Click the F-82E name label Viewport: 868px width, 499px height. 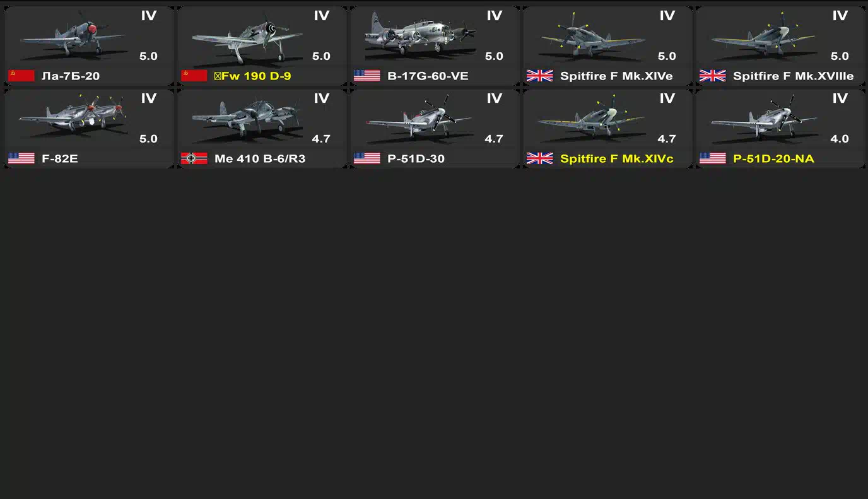60,158
